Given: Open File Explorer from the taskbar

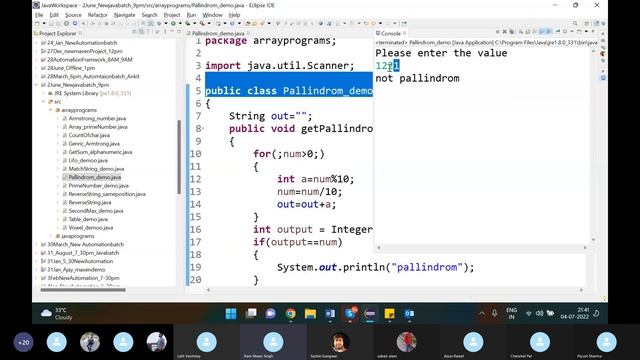Looking at the screenshot, I should pos(310,313).
